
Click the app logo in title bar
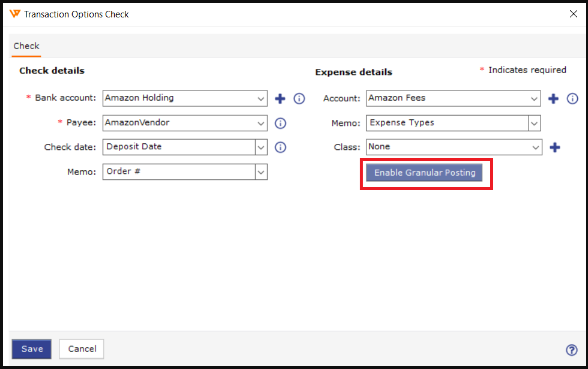pos(15,14)
